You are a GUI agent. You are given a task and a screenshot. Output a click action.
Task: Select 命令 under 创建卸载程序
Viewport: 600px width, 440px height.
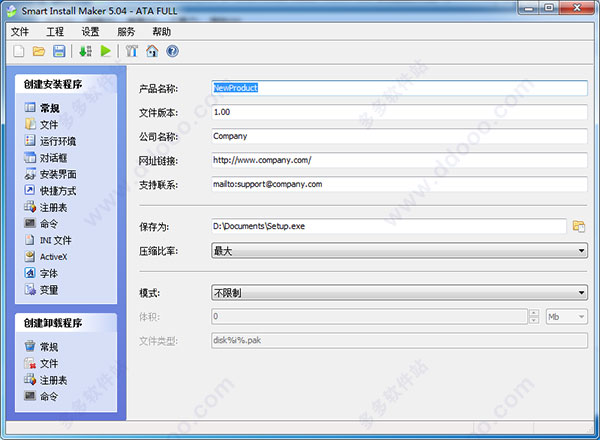pyautogui.click(x=41, y=396)
